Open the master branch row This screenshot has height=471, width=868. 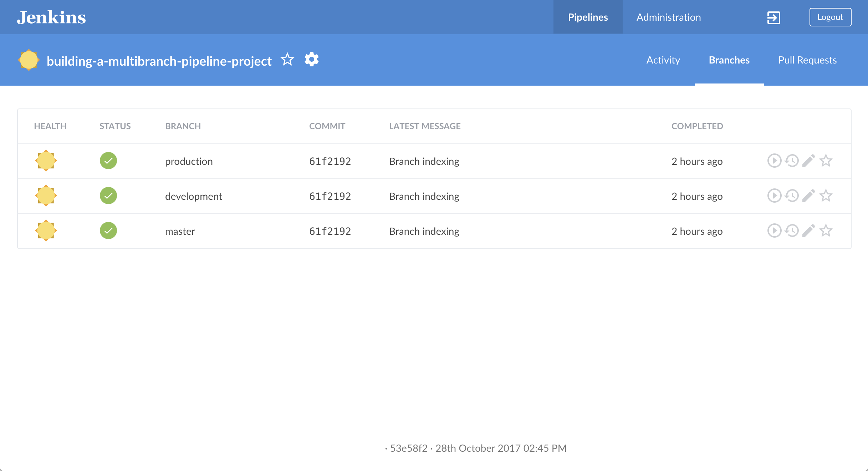(180, 231)
